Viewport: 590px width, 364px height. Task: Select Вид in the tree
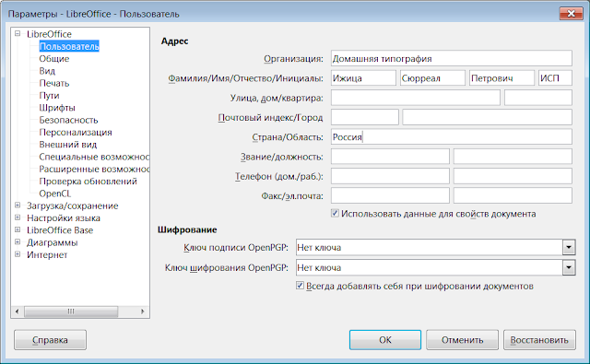pos(47,71)
